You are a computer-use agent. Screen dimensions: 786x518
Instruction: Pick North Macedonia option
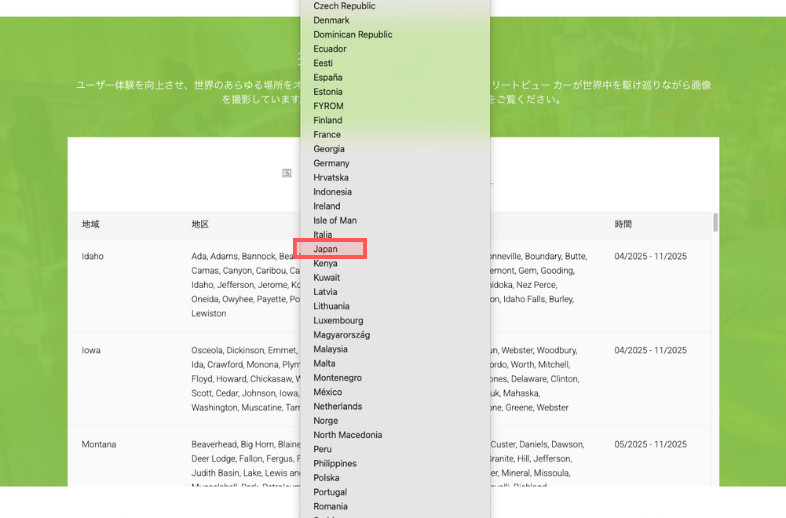pyautogui.click(x=347, y=435)
